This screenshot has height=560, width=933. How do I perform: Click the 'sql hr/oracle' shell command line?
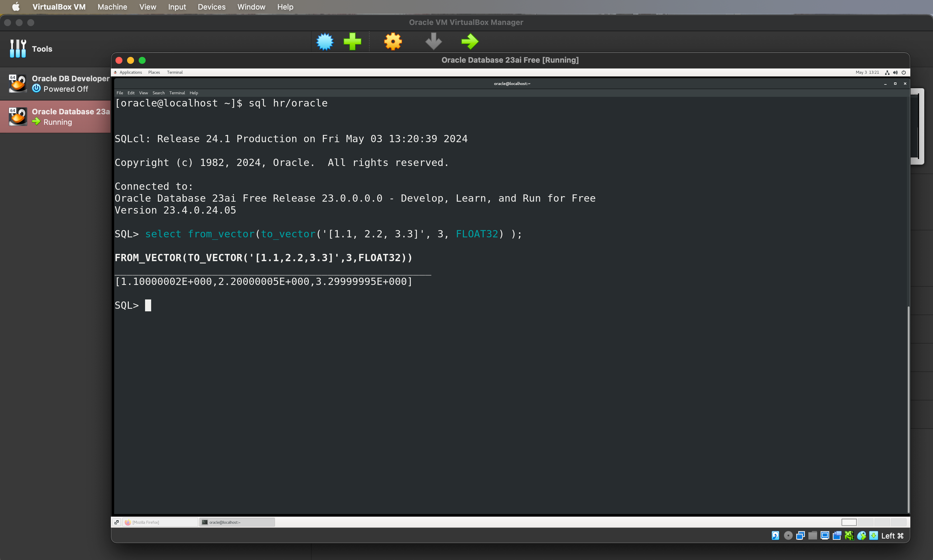click(288, 103)
